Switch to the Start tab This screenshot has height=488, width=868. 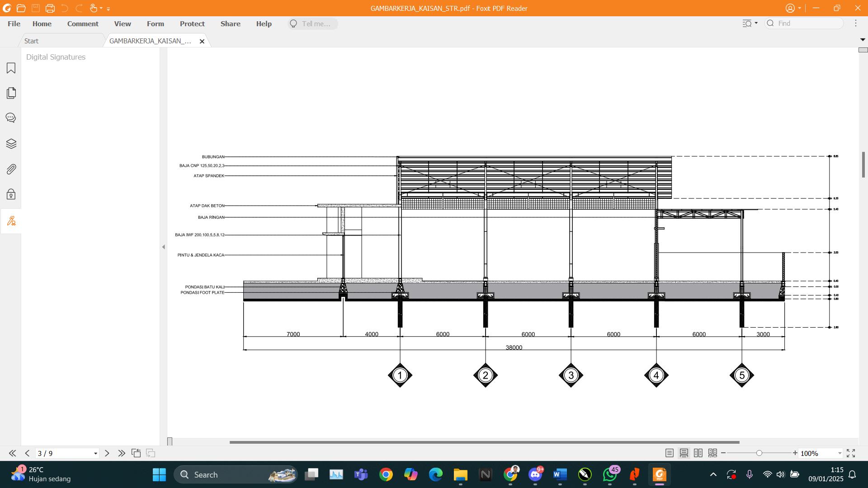click(32, 41)
